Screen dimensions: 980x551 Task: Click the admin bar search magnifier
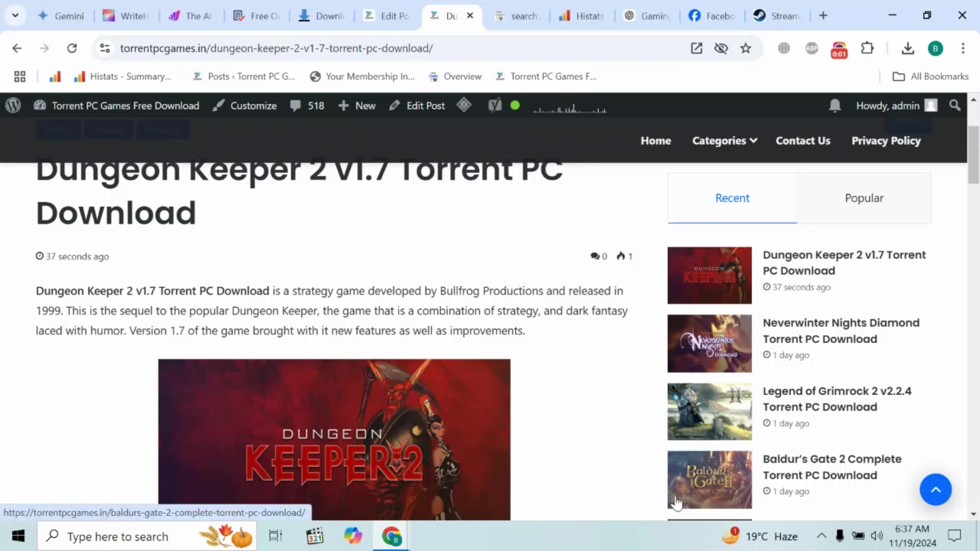[x=954, y=106]
